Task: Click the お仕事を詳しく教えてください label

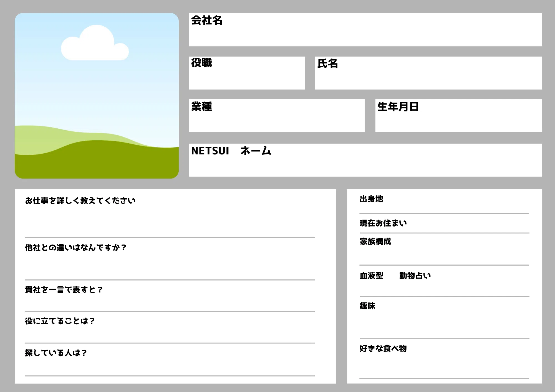Action: click(80, 200)
